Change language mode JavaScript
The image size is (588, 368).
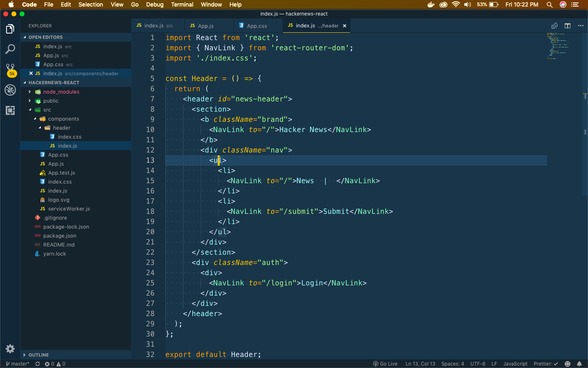point(515,364)
